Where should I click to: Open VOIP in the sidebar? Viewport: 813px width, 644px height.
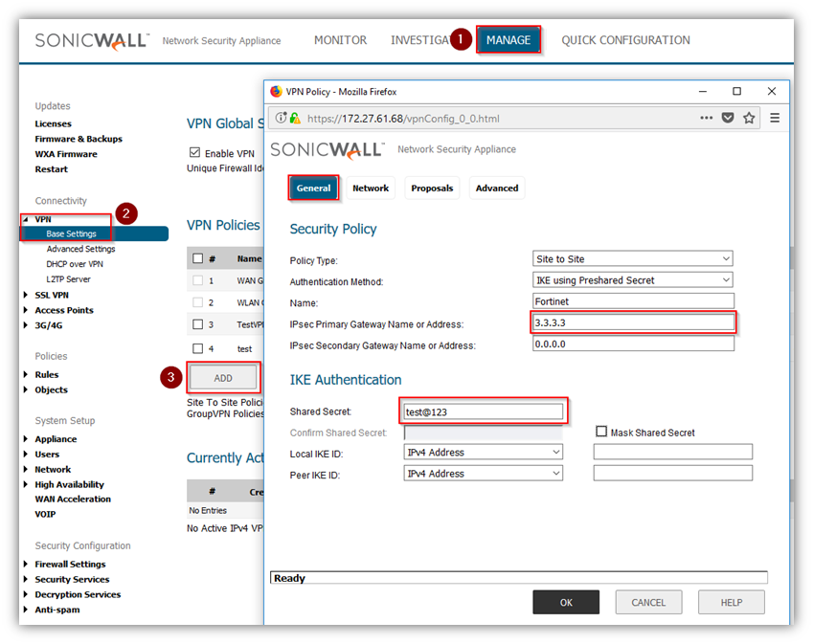pyautogui.click(x=45, y=514)
